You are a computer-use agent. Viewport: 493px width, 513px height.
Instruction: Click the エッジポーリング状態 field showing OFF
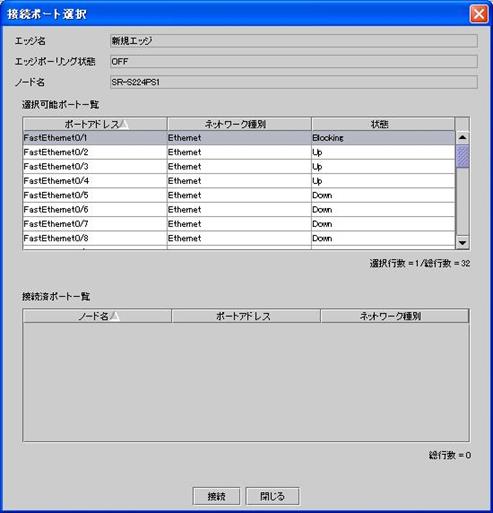point(294,62)
